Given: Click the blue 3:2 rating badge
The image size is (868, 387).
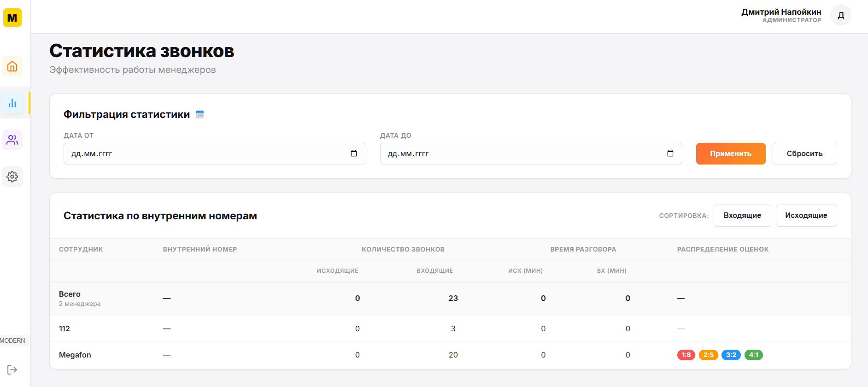Looking at the screenshot, I should click(x=731, y=355).
